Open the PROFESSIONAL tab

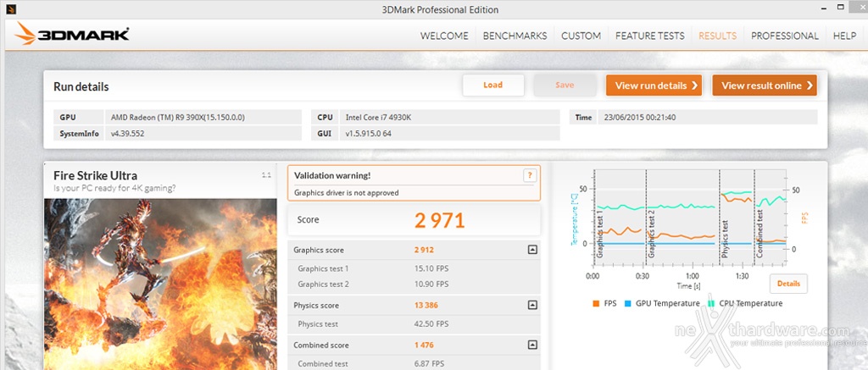(784, 36)
